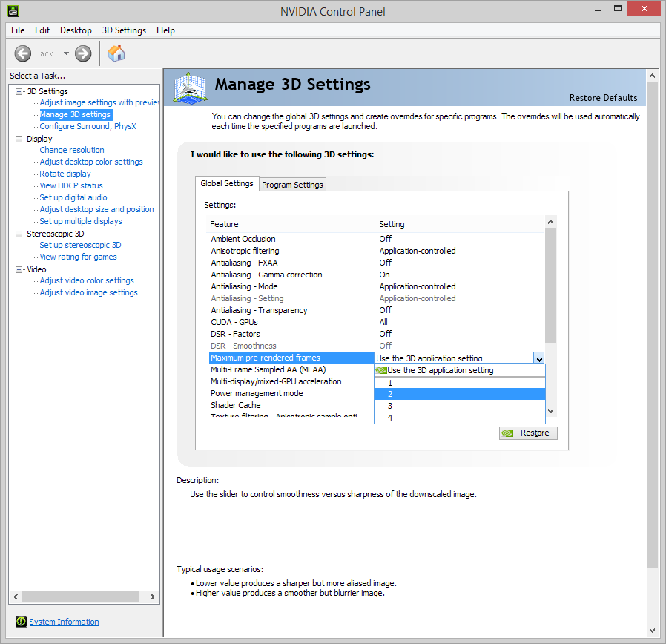
Task: Choose value 1 in dropdown list
Action: coord(460,383)
